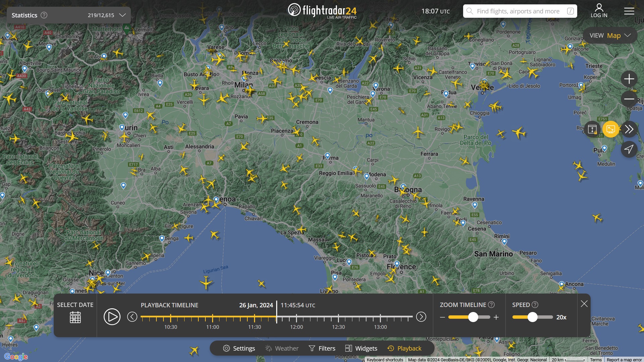Open the Filters menu
This screenshot has height=362, width=644.
point(322,348)
